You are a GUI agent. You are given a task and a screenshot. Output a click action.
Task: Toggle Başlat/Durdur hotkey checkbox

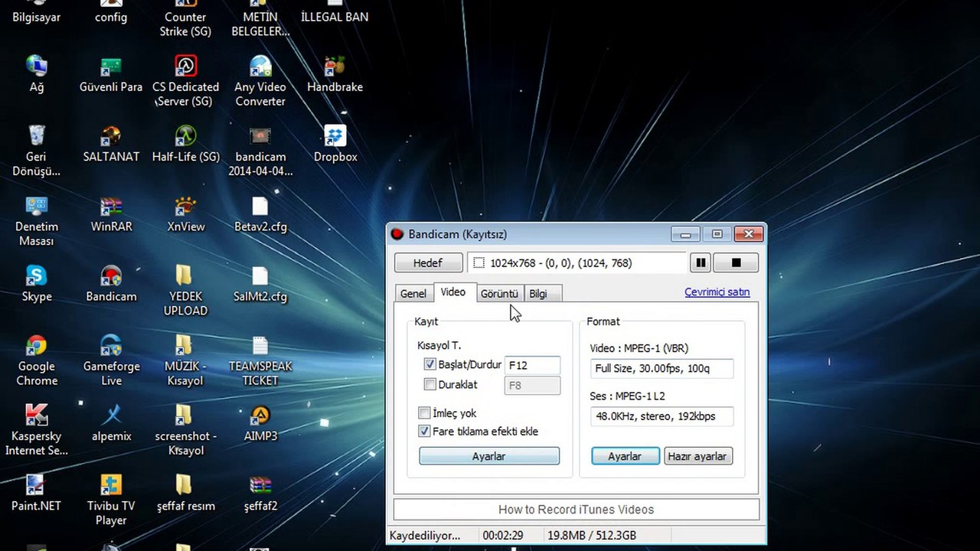tap(430, 365)
